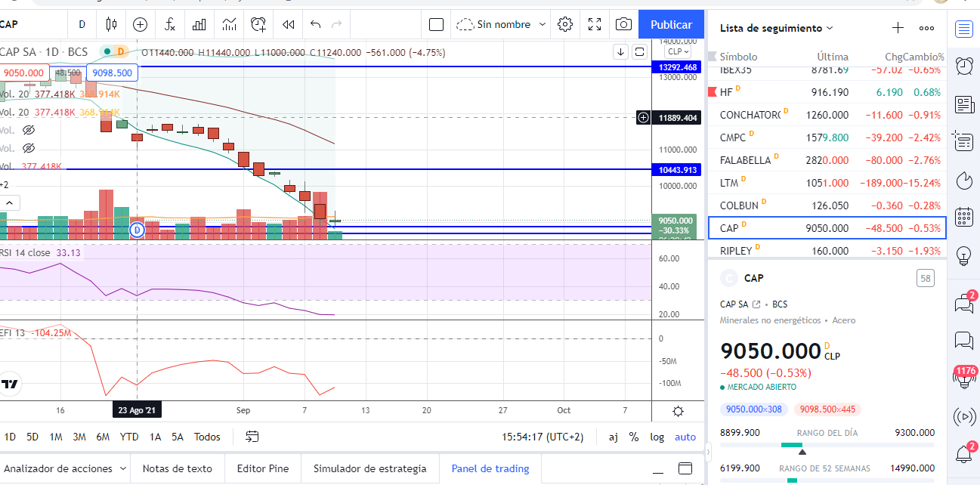980x485 pixels.
Task: Redo the chart action
Action: (337, 24)
